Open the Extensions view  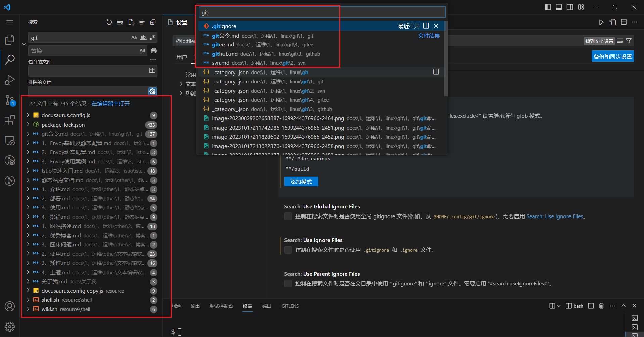point(10,120)
